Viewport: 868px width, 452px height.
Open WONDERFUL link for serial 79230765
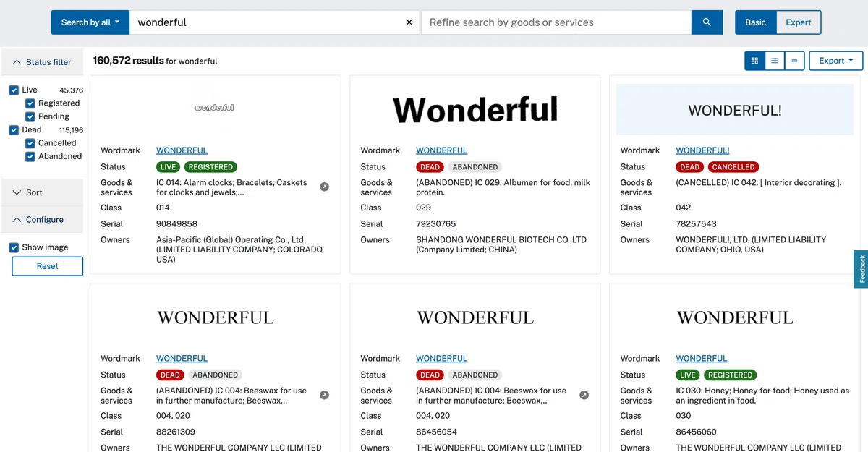click(441, 150)
